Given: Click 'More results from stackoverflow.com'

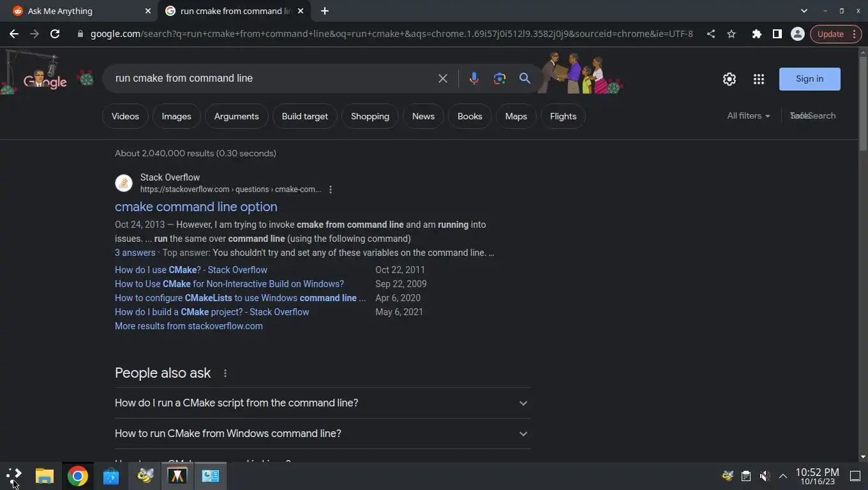Looking at the screenshot, I should (189, 326).
